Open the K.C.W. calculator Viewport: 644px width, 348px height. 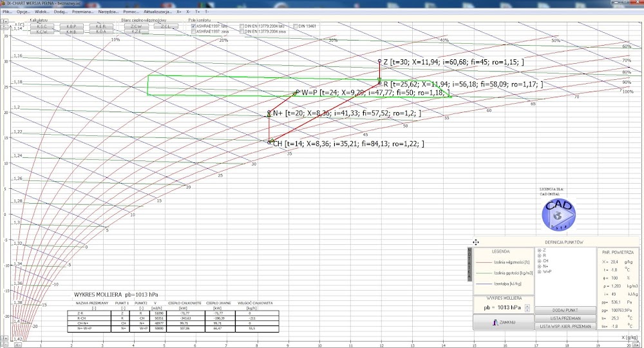point(42,32)
